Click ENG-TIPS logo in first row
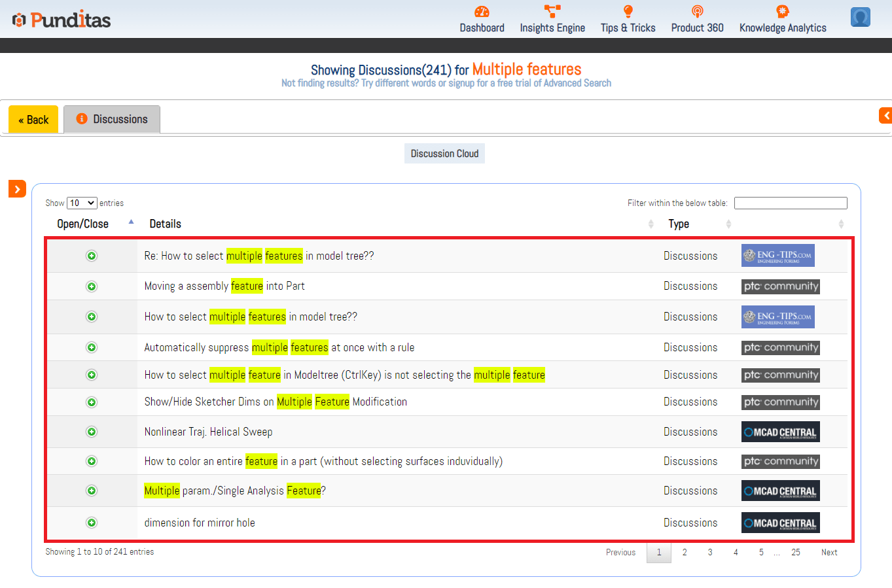The width and height of the screenshot is (892, 588). (x=777, y=256)
